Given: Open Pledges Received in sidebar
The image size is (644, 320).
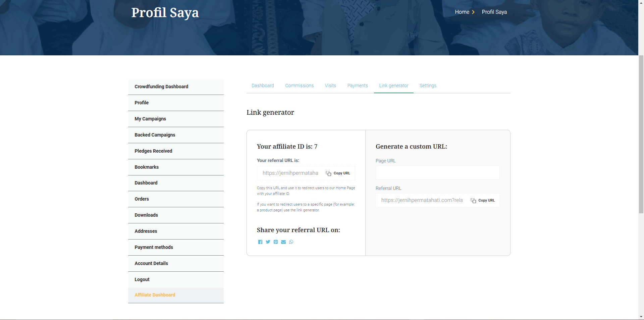Looking at the screenshot, I should tap(176, 151).
